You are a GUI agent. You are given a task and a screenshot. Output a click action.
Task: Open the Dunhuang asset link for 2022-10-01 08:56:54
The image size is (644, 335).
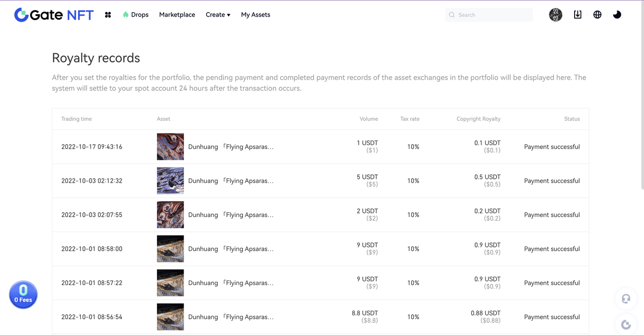point(231,317)
